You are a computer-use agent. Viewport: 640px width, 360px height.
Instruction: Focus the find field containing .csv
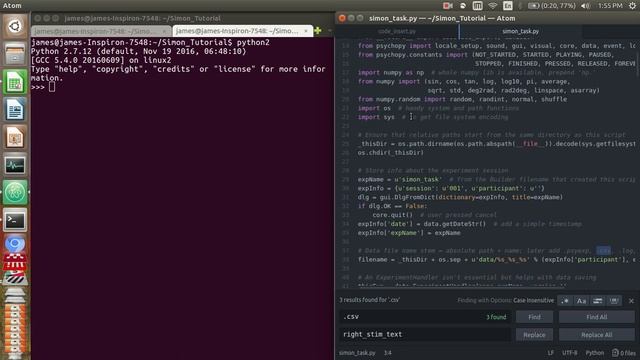click(x=424, y=317)
